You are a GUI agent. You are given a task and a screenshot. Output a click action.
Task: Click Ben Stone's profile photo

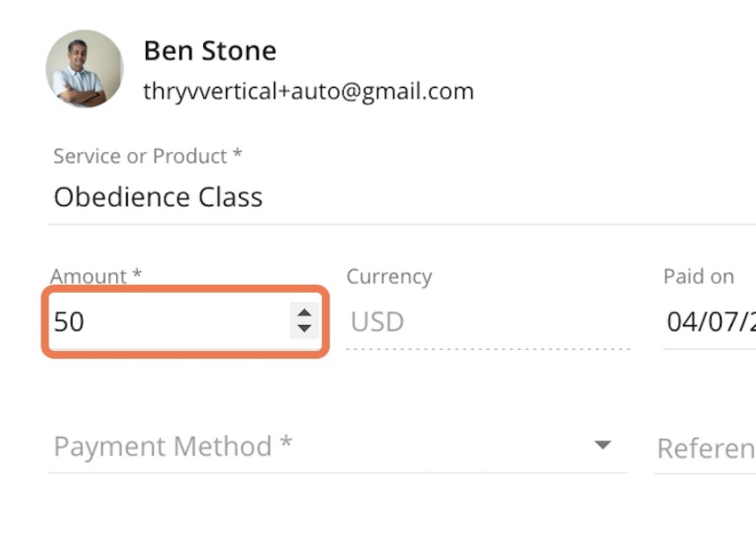pos(84,69)
